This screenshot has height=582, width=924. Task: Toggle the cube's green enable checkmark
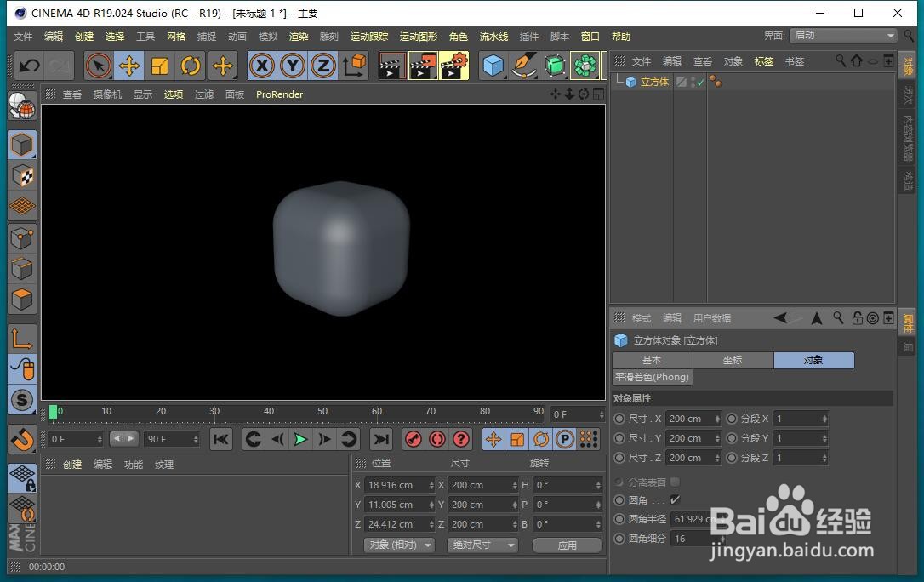(x=699, y=83)
